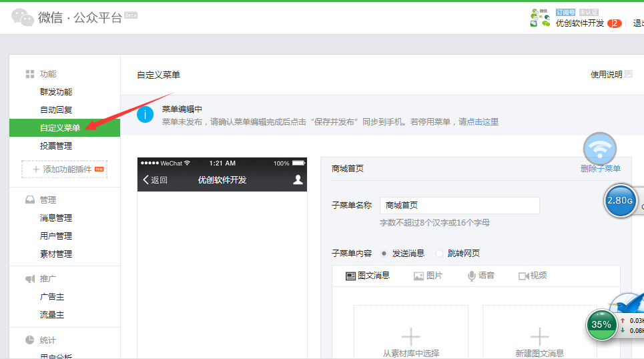Image resolution: width=644 pixels, height=359 pixels.
Task: Click the 添加功能插件 button
Action: [64, 169]
